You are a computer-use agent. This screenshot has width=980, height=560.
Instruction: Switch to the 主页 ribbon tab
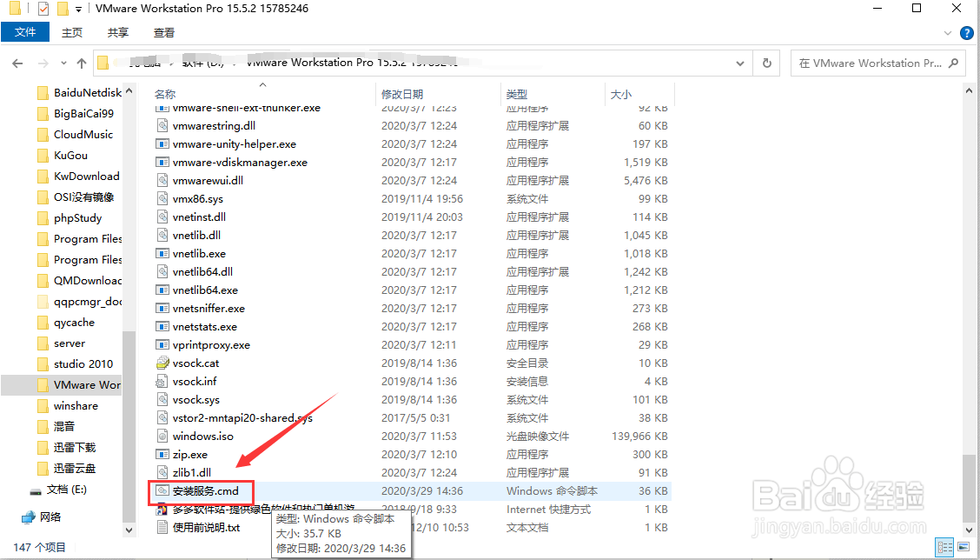[x=72, y=32]
